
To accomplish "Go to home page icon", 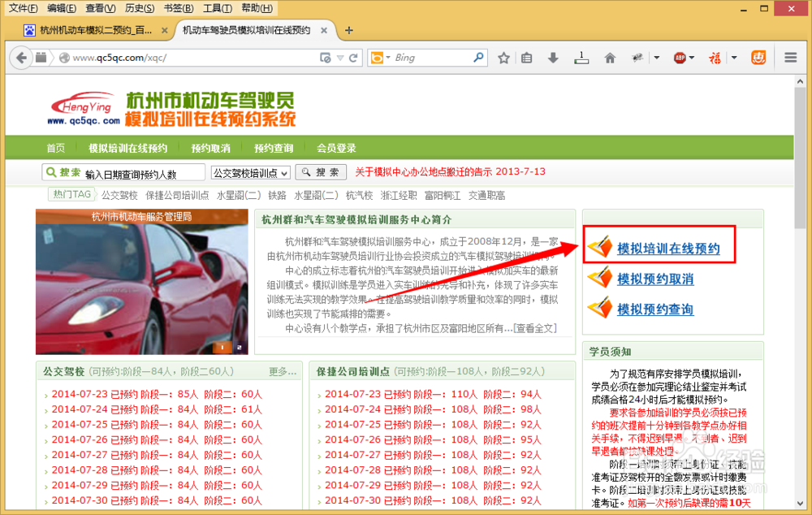I will tap(610, 58).
